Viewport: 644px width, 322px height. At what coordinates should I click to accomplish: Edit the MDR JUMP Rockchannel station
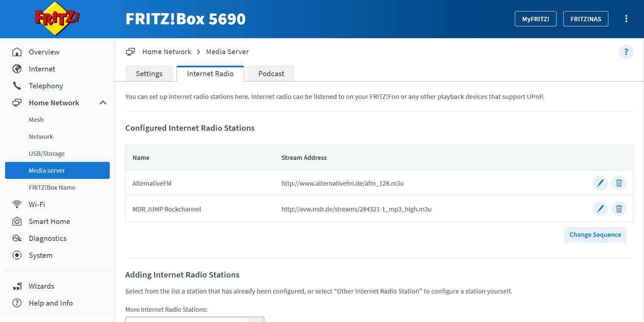(600, 209)
